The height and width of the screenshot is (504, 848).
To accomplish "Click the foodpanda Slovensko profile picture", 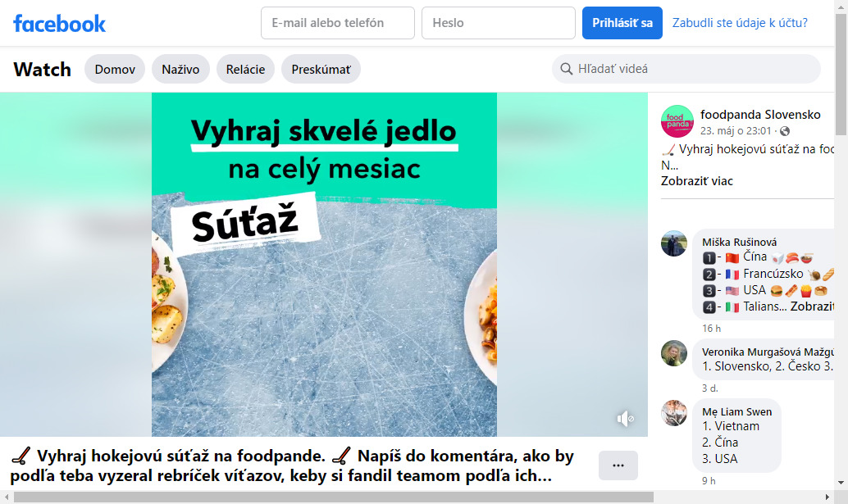I will [677, 121].
